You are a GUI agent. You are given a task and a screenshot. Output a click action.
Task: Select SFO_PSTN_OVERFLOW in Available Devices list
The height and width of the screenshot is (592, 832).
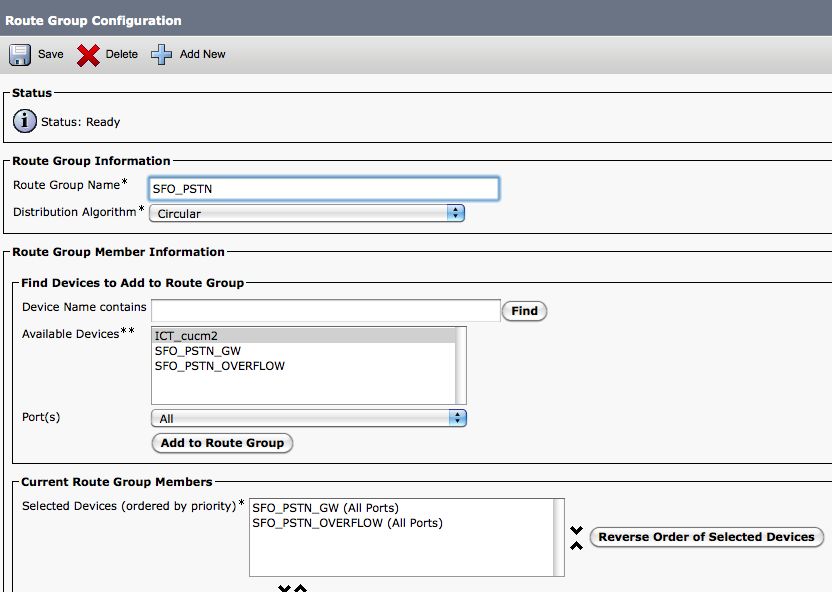pos(219,366)
